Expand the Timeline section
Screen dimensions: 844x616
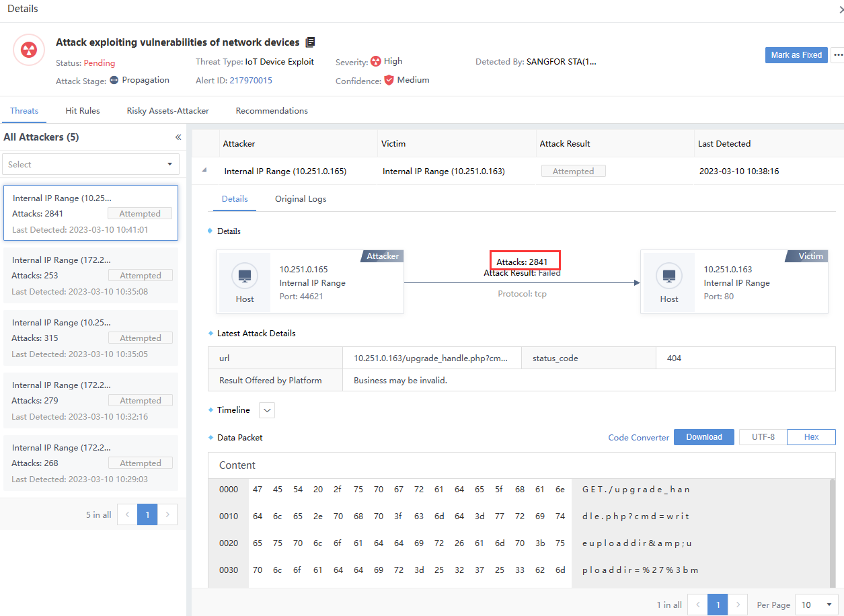266,410
